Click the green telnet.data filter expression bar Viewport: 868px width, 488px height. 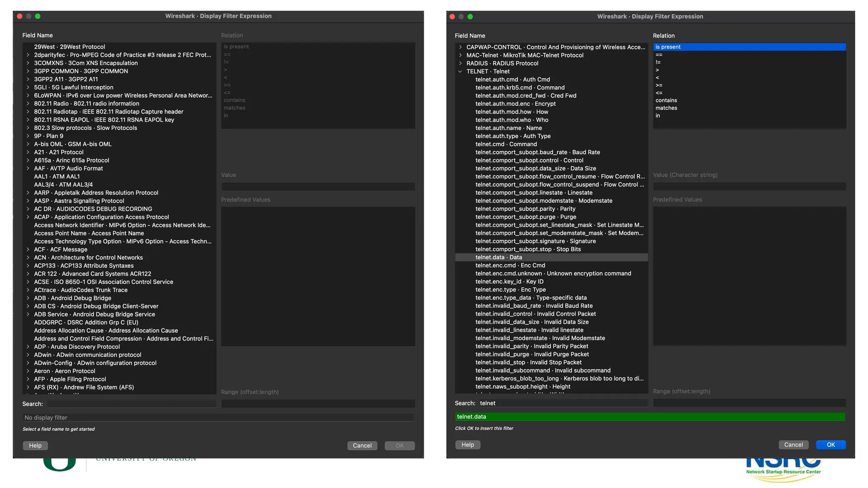(650, 417)
